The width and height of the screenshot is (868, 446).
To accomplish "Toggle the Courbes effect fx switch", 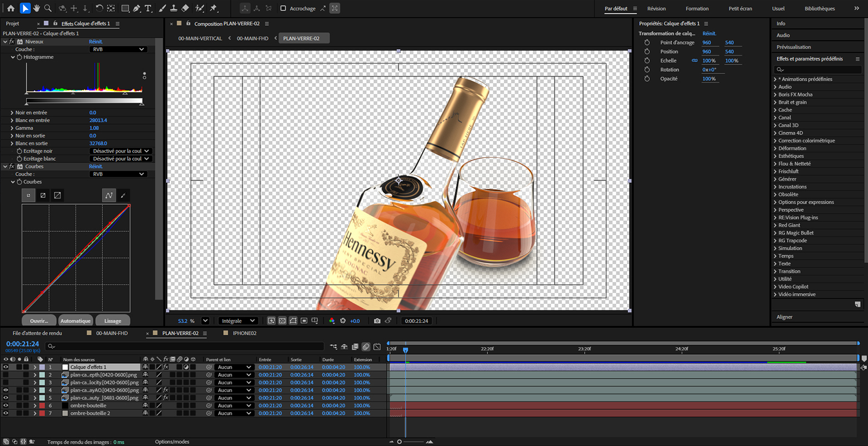I will point(12,166).
